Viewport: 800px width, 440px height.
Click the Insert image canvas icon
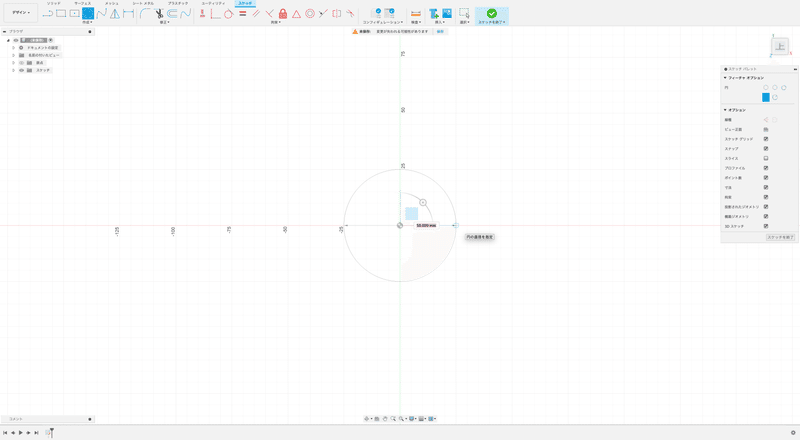(447, 13)
